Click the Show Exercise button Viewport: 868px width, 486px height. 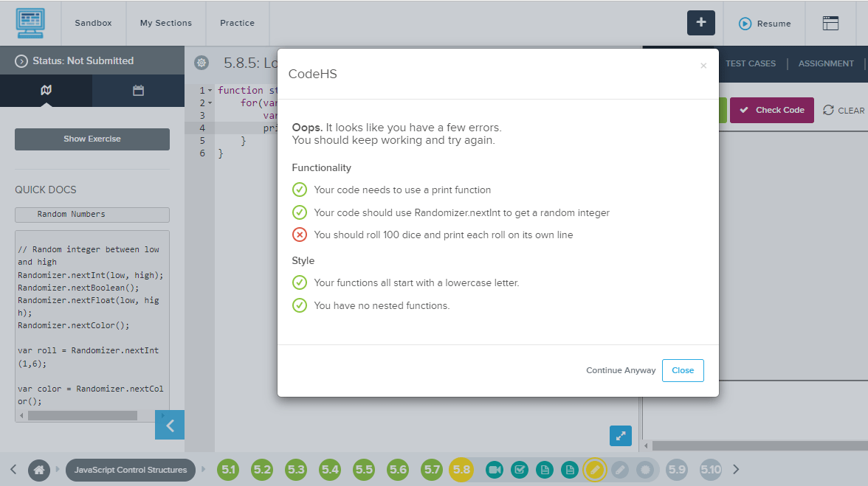[92, 139]
